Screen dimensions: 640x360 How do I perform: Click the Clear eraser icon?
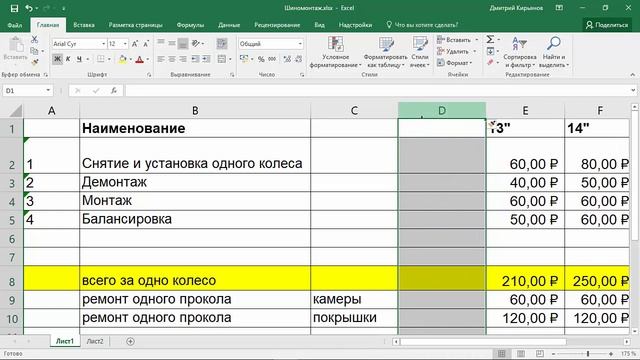(490, 62)
